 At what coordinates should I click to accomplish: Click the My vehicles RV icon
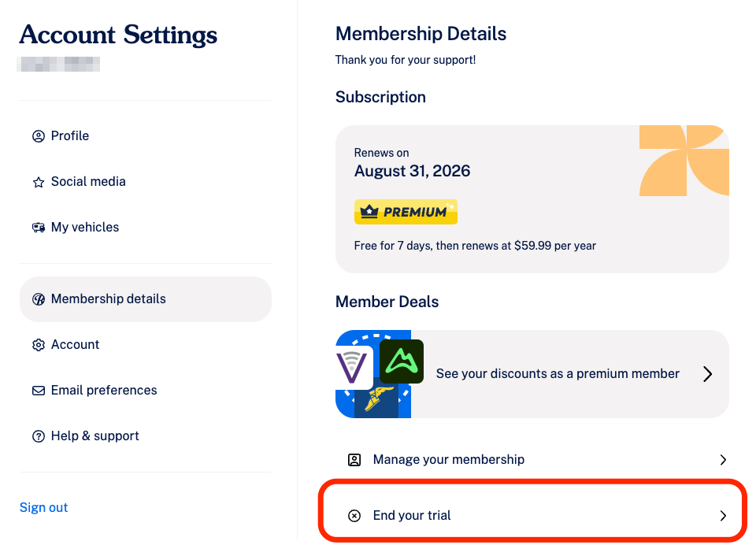pos(39,227)
